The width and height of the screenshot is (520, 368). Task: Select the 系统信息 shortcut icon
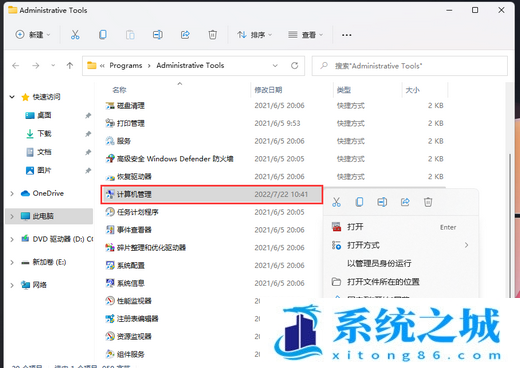tap(110, 283)
